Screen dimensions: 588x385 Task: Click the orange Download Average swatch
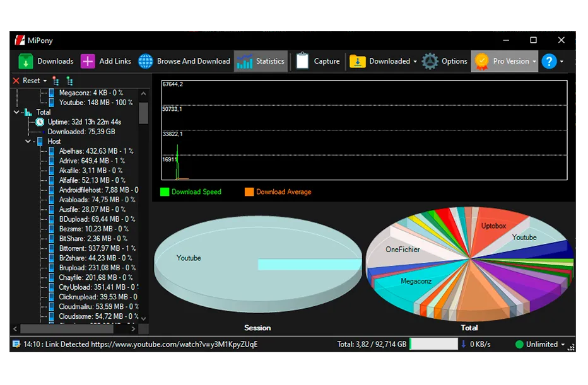(x=249, y=192)
